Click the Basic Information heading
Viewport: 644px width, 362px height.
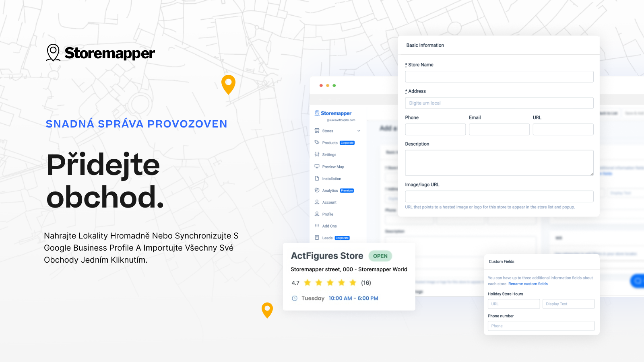pyautogui.click(x=425, y=45)
